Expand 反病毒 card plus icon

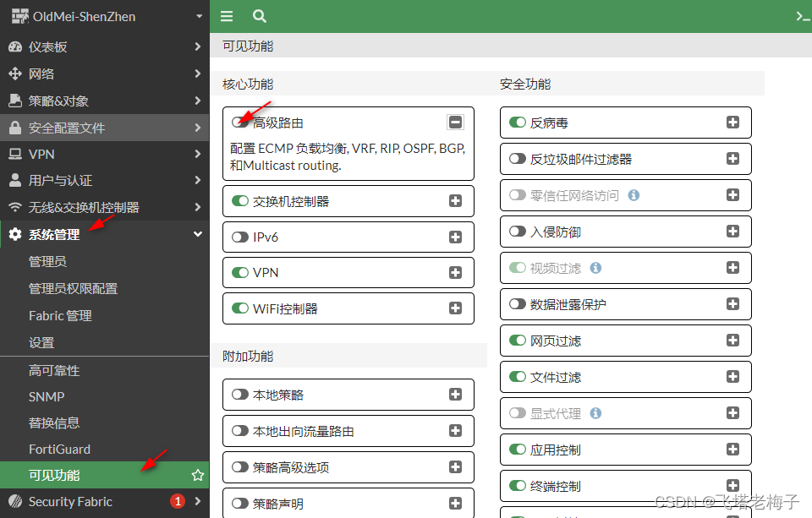click(732, 123)
